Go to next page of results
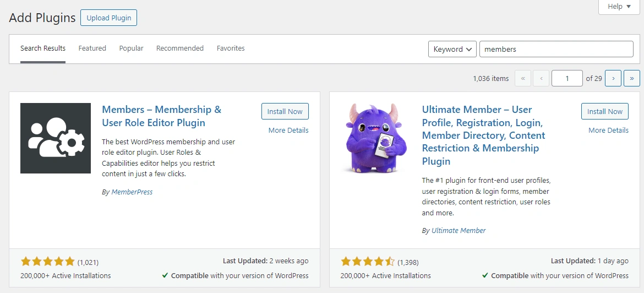Image resolution: width=644 pixels, height=293 pixels. coord(613,78)
